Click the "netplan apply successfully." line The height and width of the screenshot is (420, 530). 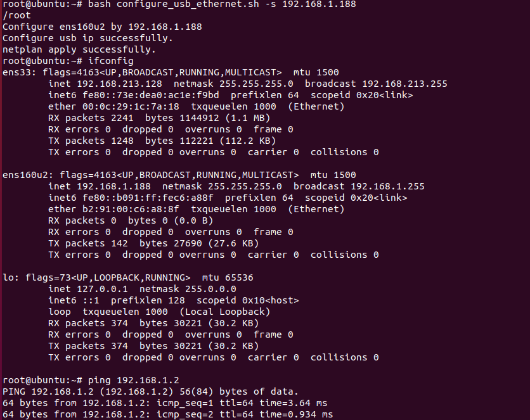(x=79, y=49)
